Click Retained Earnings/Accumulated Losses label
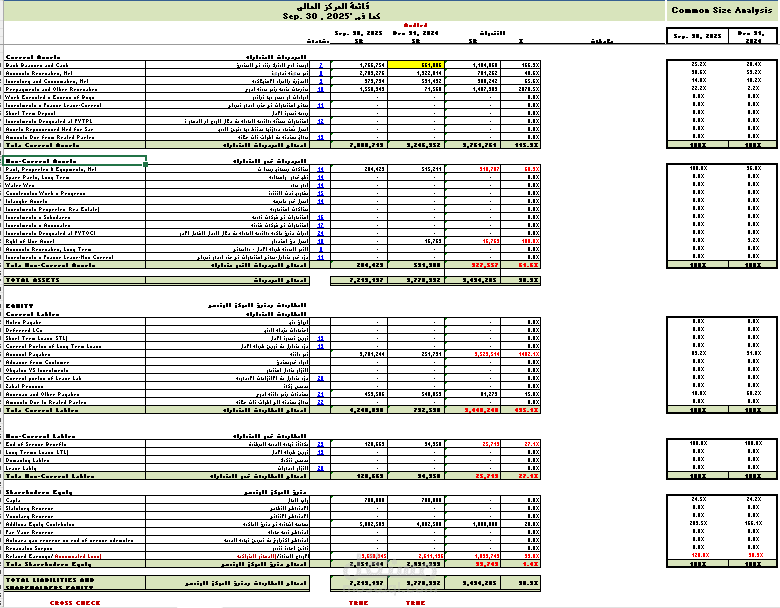 tap(75, 556)
